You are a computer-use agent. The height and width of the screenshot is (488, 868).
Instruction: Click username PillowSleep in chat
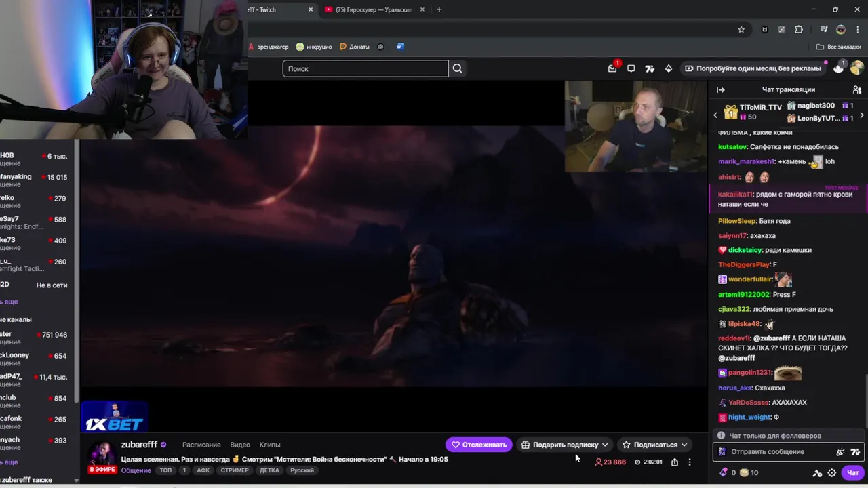pos(736,221)
